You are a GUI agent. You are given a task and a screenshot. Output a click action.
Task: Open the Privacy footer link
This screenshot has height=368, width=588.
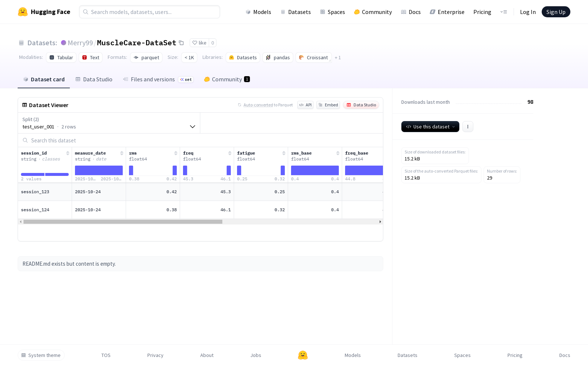click(x=155, y=355)
